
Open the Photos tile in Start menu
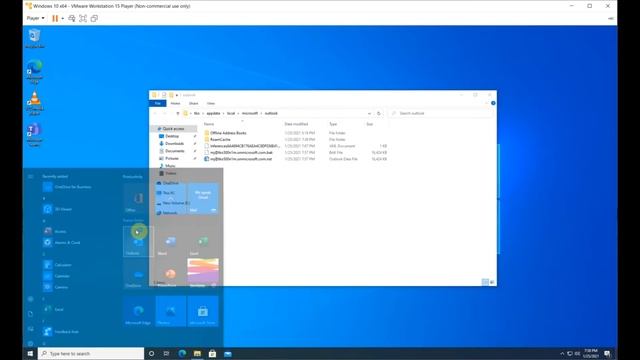[x=170, y=311]
